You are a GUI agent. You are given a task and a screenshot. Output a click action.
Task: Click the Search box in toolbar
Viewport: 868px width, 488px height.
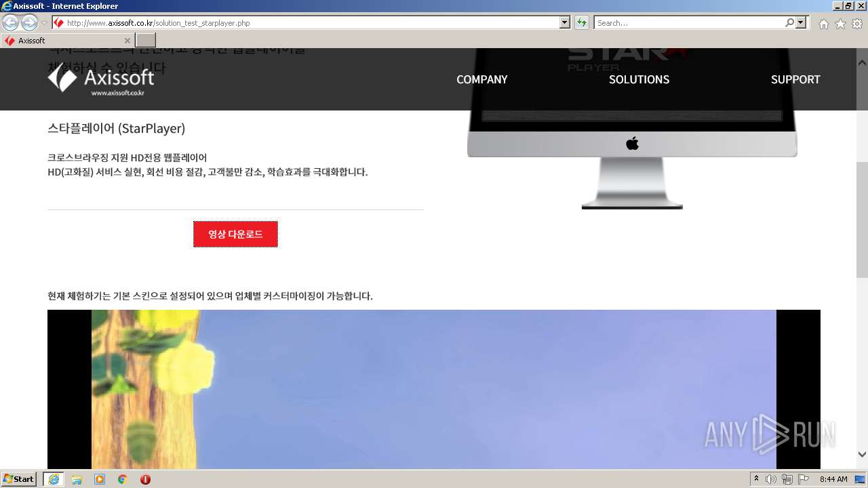(689, 23)
